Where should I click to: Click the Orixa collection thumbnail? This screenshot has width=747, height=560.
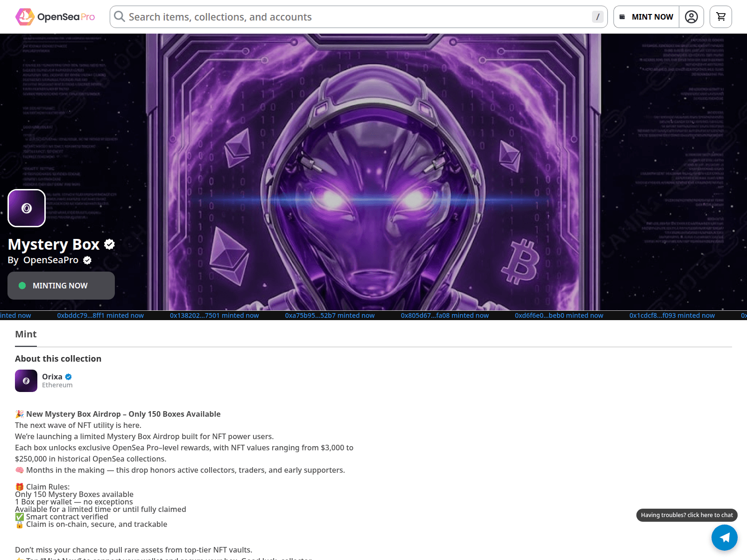click(26, 381)
